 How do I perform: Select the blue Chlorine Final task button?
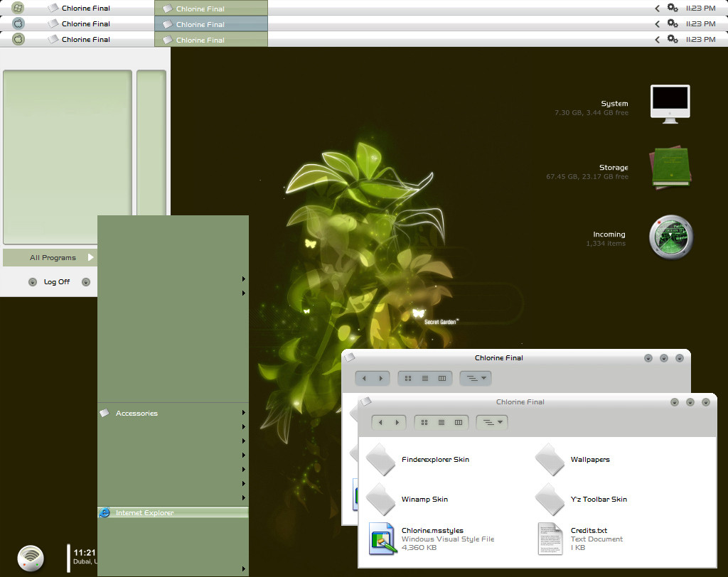point(211,24)
